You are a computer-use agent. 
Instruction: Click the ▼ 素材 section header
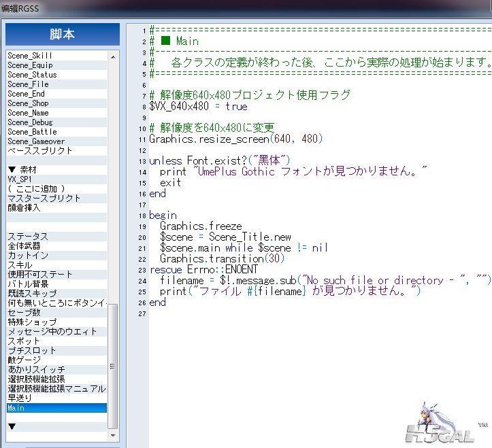(x=22, y=169)
